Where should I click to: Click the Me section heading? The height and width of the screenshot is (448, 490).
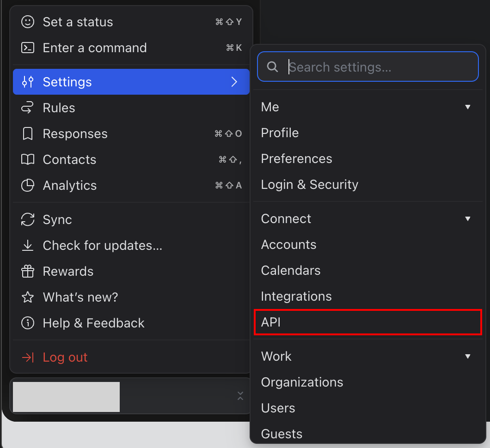pos(270,107)
